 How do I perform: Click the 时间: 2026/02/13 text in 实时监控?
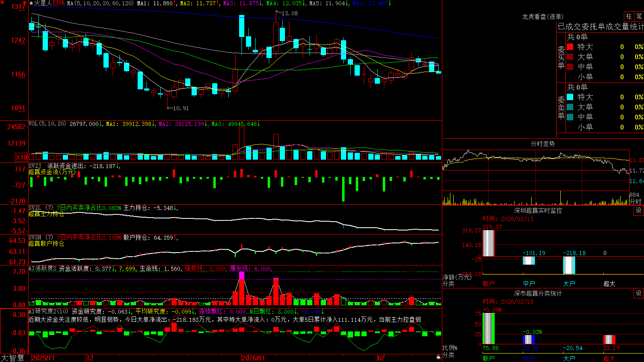[508, 219]
